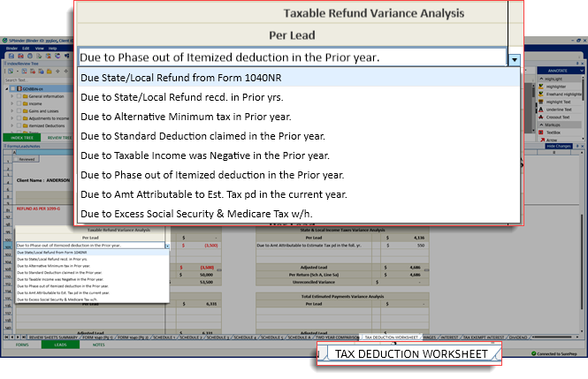Open the Binder menu

pos(11,49)
